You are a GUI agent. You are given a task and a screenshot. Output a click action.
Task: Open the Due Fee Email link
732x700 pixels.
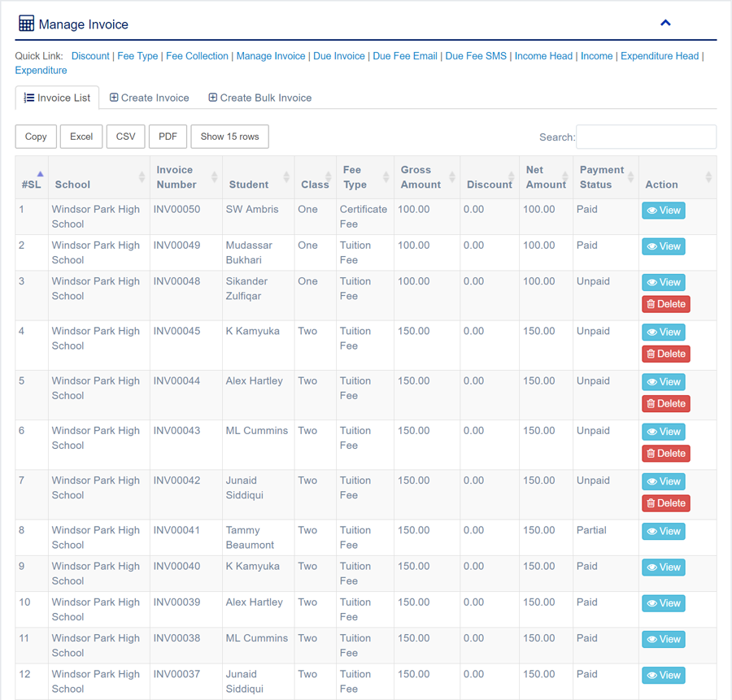[x=405, y=56]
